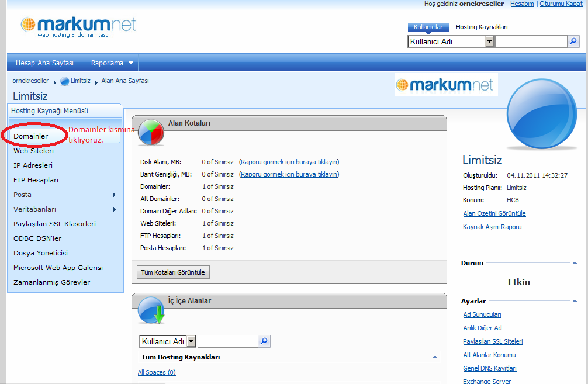Click the İç İçe Alanlar search text field
The height and width of the screenshot is (384, 588).
pyautogui.click(x=227, y=341)
